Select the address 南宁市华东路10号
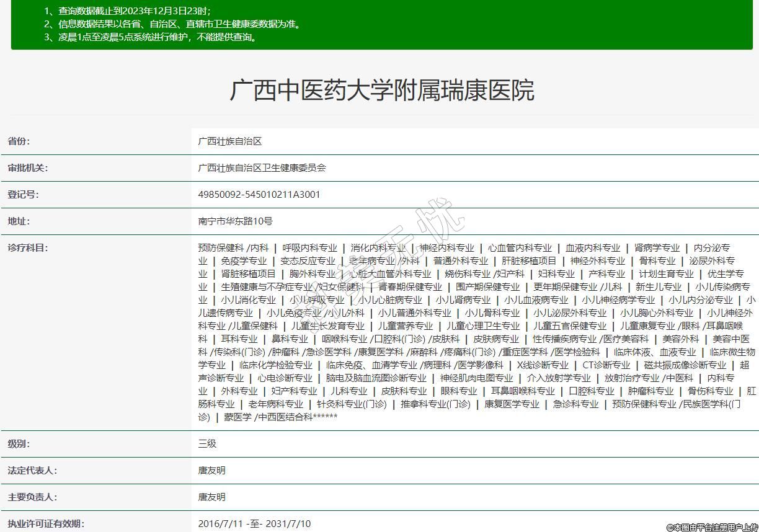 point(235,221)
